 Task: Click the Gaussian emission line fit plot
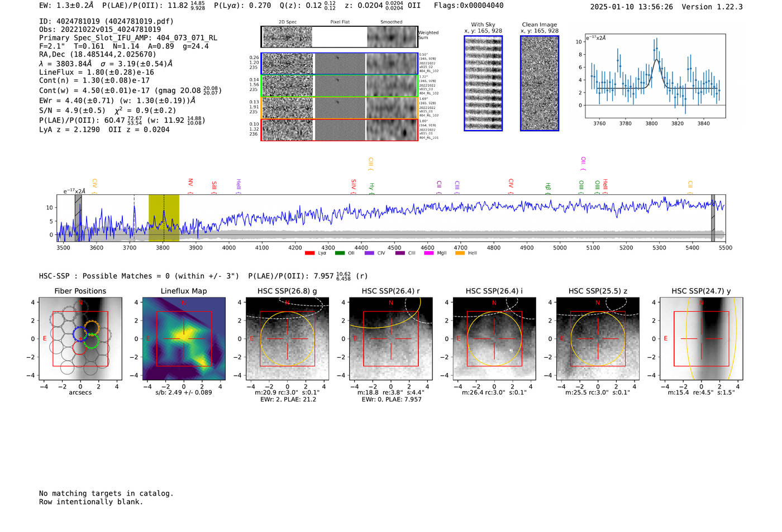point(655,76)
